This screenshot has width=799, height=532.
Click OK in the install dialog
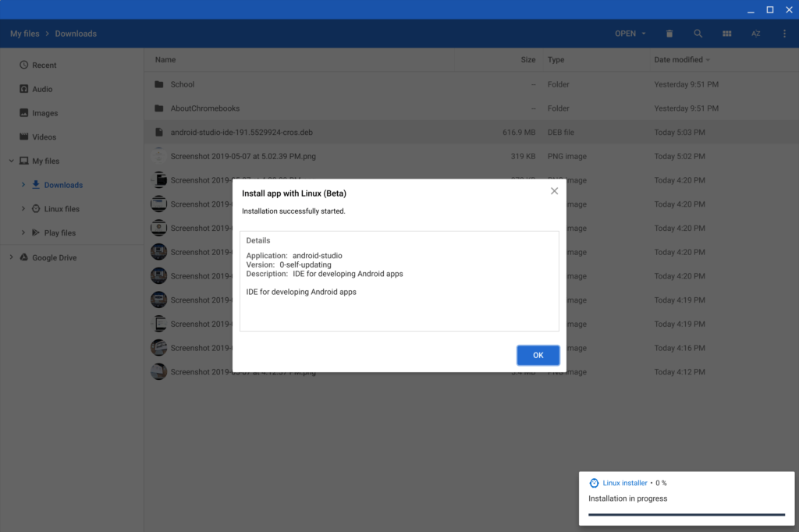(538, 355)
